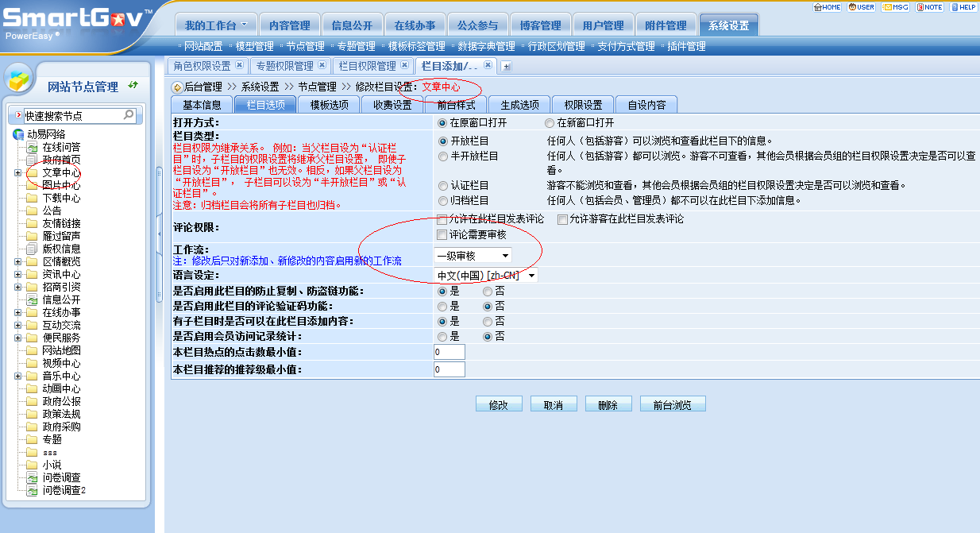Open HELP from the top bar

(963, 7)
